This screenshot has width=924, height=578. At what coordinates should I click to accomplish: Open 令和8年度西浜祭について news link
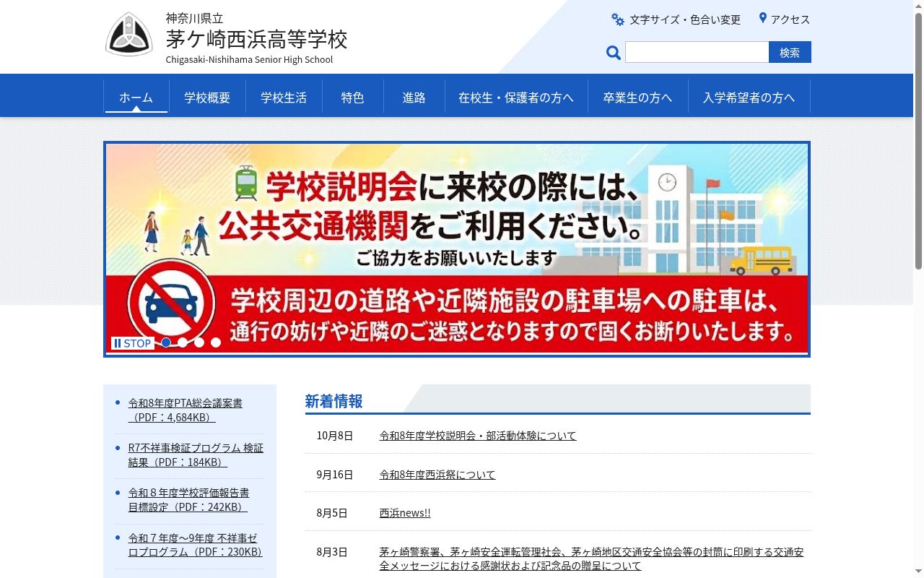(437, 475)
